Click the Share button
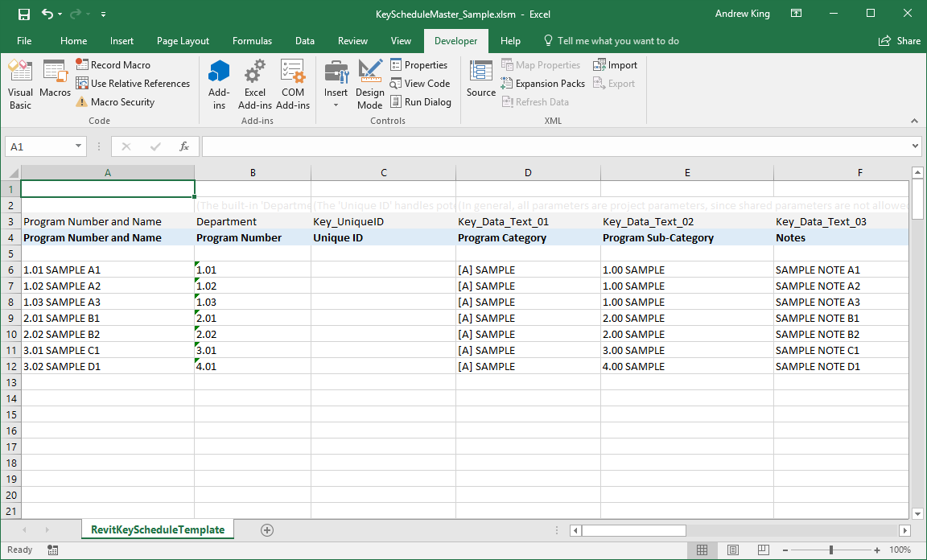Screen dimensions: 927x560 [x=899, y=41]
